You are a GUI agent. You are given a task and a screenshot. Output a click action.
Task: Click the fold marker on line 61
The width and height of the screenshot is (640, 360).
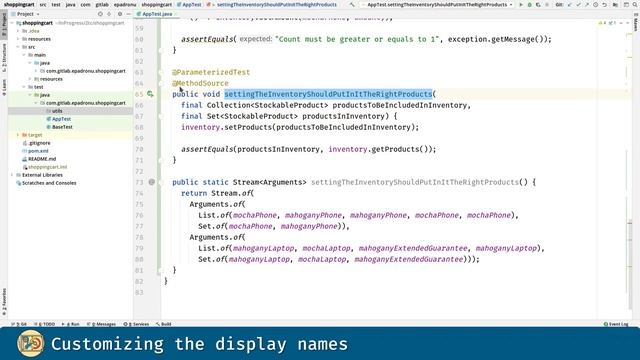(161, 50)
